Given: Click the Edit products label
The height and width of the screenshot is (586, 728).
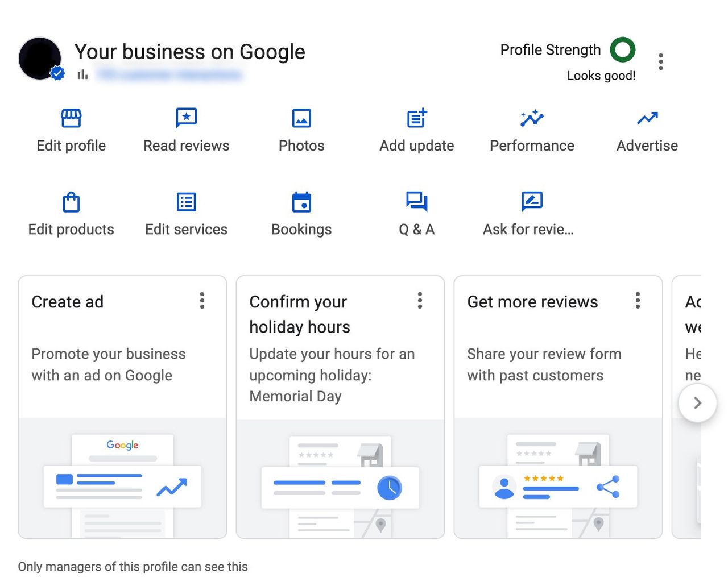Looking at the screenshot, I should pos(71,229).
